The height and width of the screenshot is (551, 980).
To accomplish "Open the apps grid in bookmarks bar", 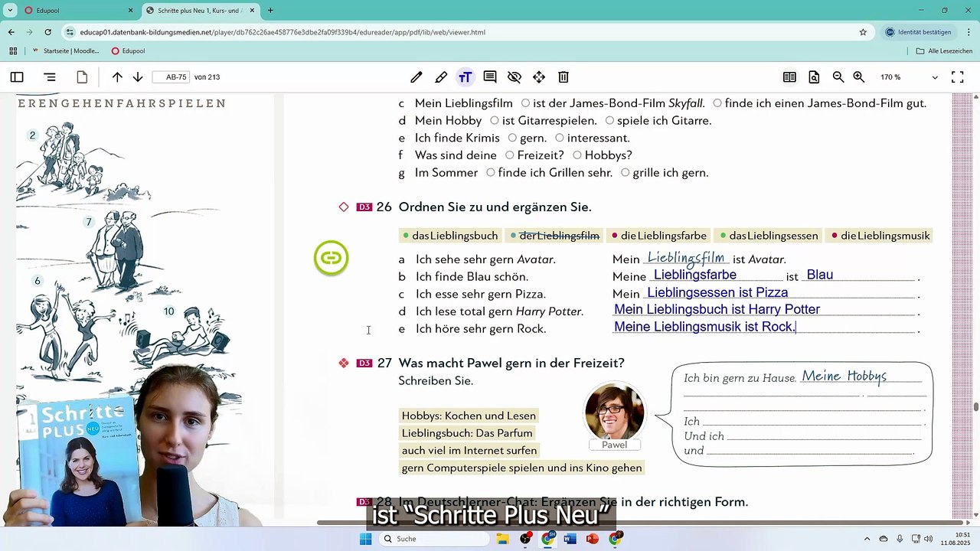I will pyautogui.click(x=13, y=51).
